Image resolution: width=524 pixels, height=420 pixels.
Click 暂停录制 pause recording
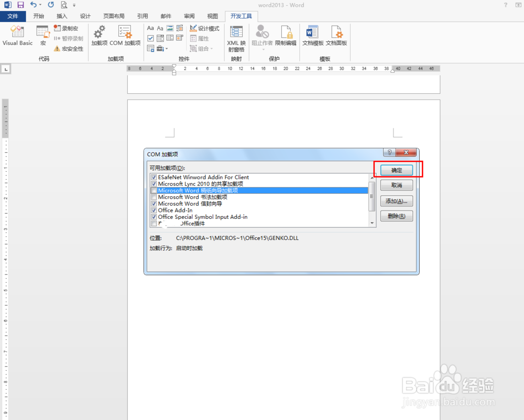pos(69,38)
